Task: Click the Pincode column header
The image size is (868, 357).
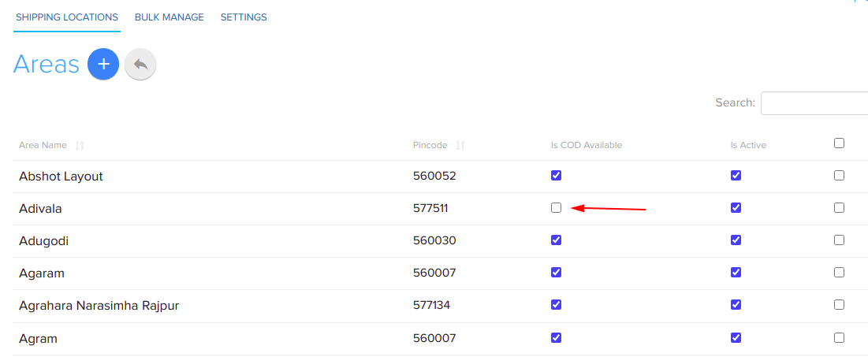Action: tap(430, 146)
